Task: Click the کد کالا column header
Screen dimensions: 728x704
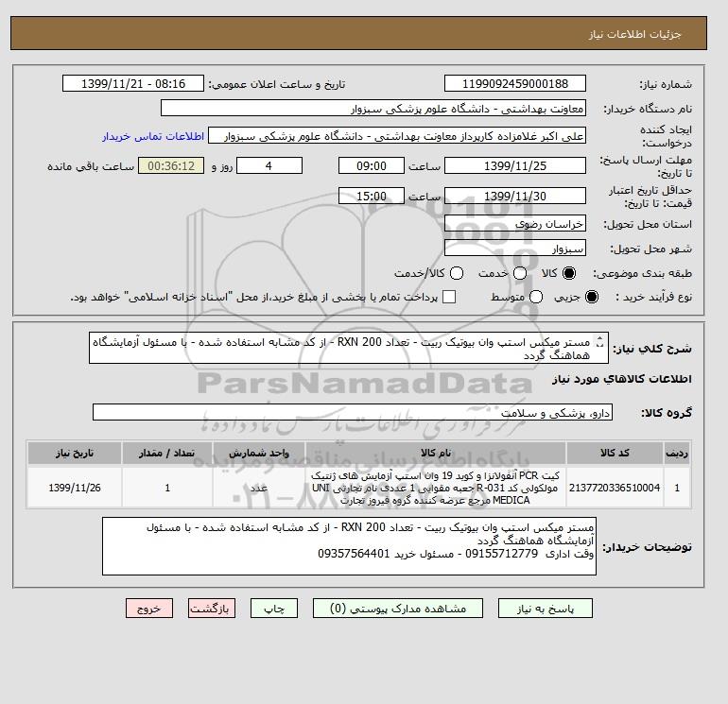Action: 615,453
